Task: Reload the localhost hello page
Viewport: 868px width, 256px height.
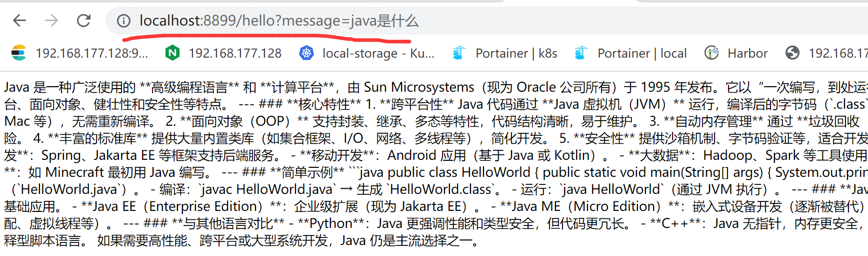Action: click(83, 21)
